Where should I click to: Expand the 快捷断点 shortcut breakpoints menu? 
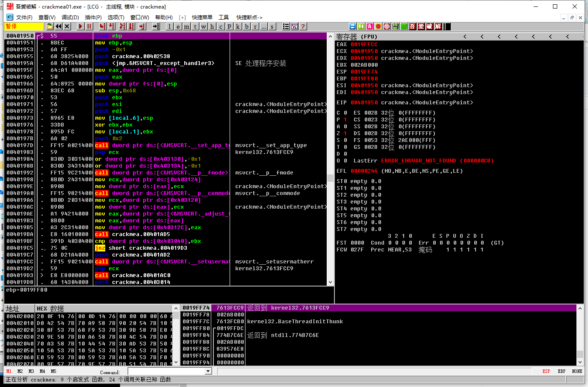pos(249,18)
